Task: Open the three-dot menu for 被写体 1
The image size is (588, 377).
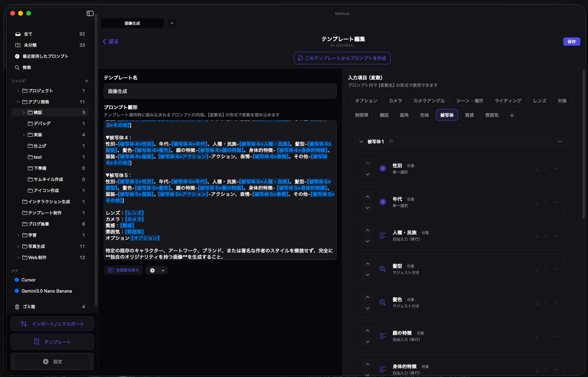Action: [560, 141]
